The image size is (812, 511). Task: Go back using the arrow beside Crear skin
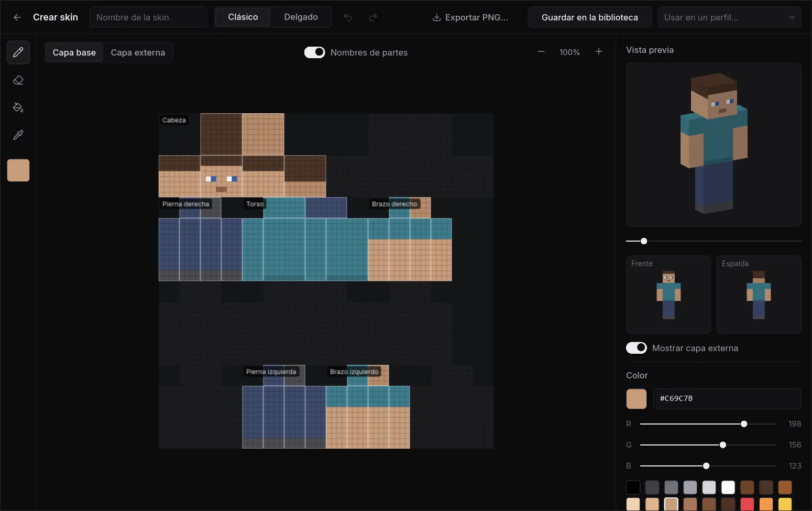coord(17,17)
